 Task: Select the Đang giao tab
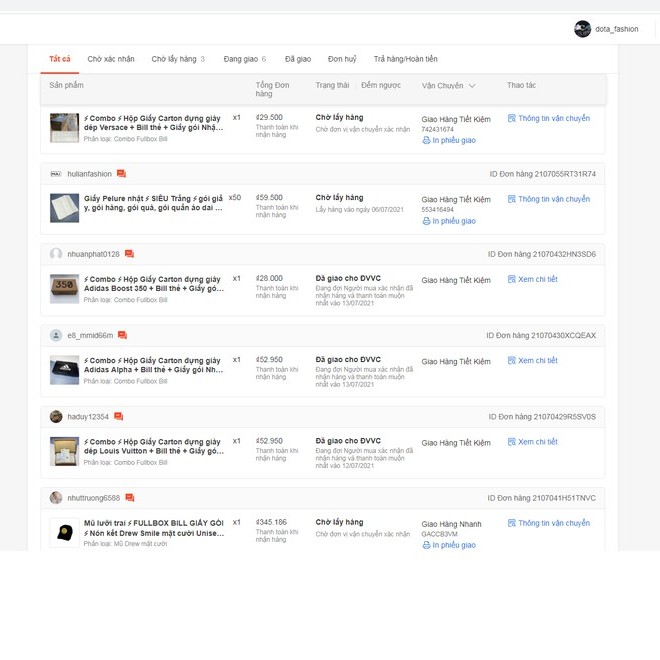pyautogui.click(x=244, y=59)
